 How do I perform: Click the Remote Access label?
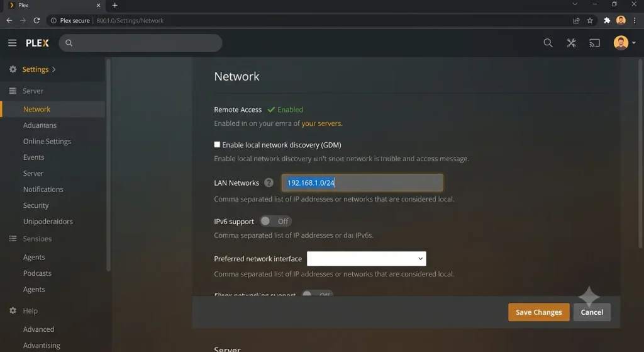tap(238, 110)
